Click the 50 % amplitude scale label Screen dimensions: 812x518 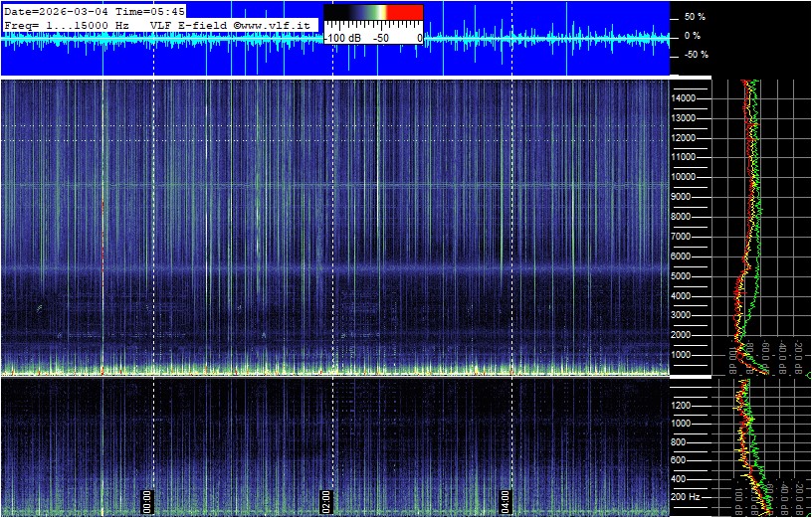tap(694, 18)
